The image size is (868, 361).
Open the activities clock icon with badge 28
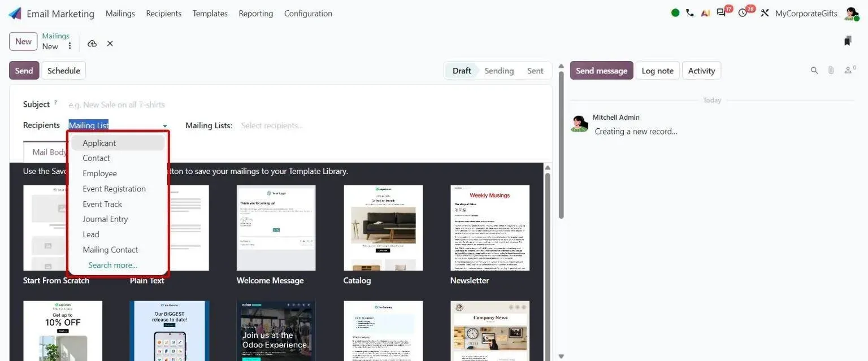pyautogui.click(x=743, y=13)
